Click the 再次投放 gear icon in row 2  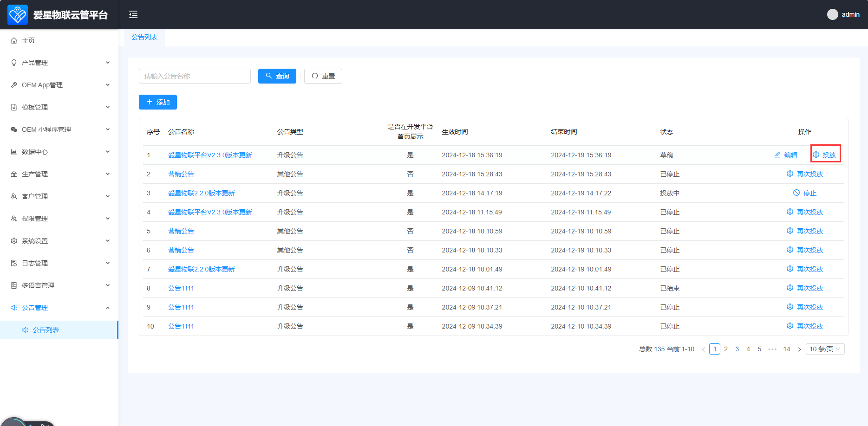pos(790,174)
